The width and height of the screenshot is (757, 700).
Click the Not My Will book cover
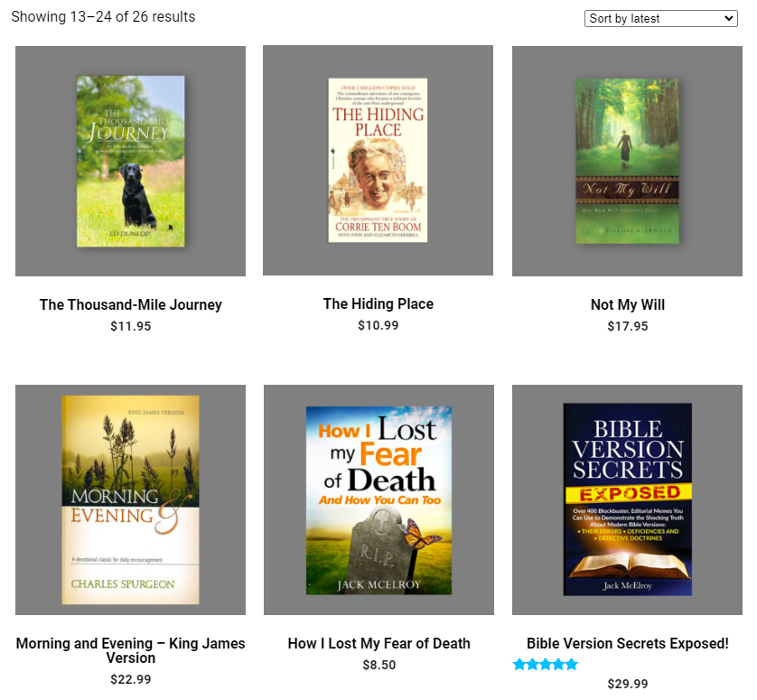[x=627, y=160]
